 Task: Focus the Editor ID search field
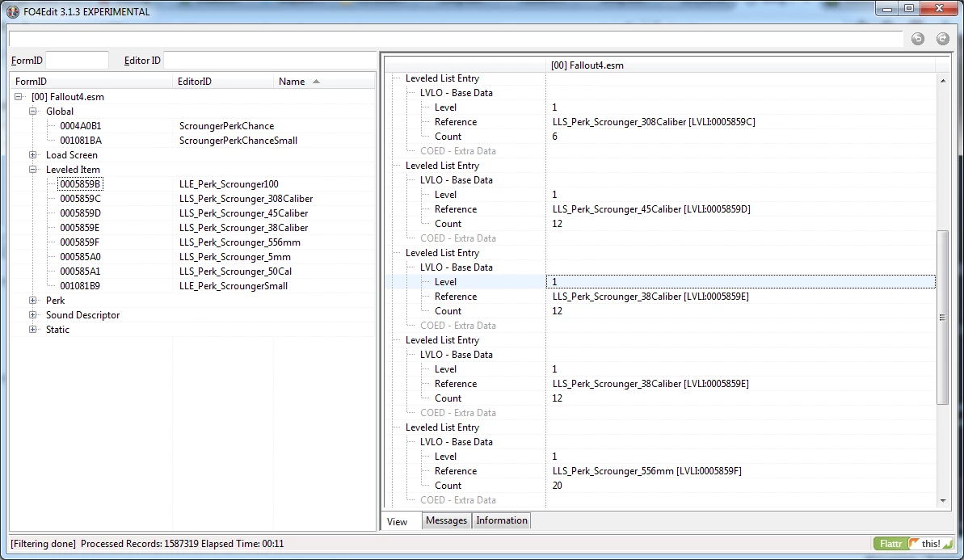point(269,61)
